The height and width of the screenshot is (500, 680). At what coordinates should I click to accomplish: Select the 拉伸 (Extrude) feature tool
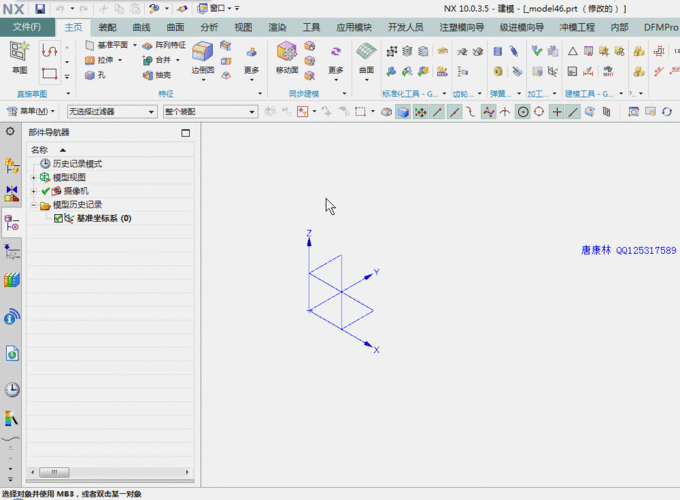(x=99, y=60)
